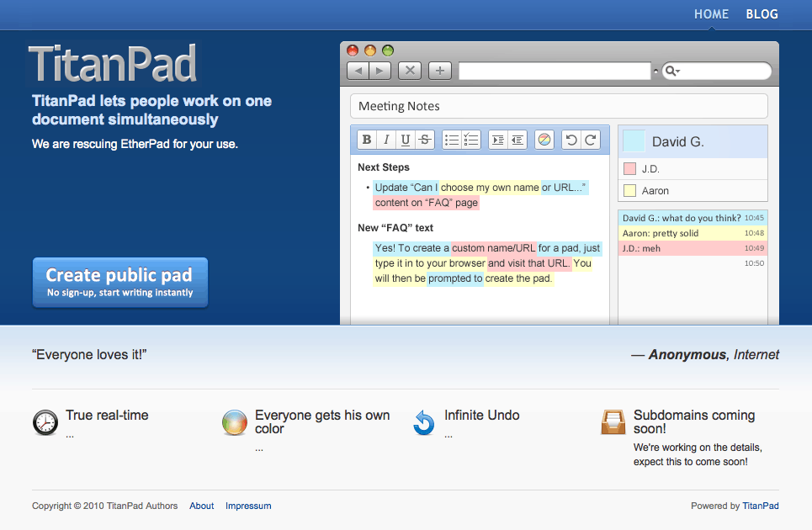Enable strikethrough text formatting
The image size is (812, 530).
425,140
